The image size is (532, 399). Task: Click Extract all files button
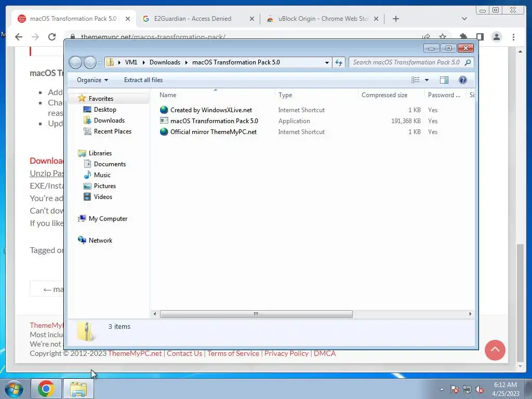coord(143,80)
